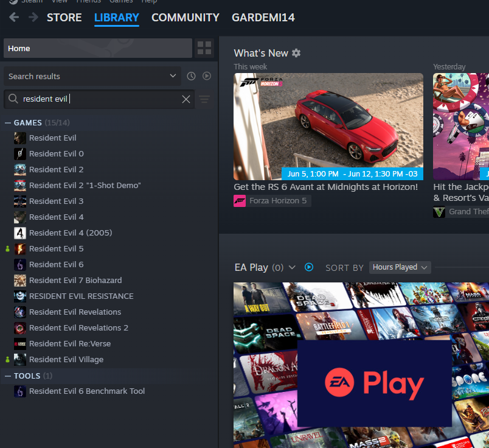Open the Help menu
Viewport: 489px width, 448px height.
[149, 1]
